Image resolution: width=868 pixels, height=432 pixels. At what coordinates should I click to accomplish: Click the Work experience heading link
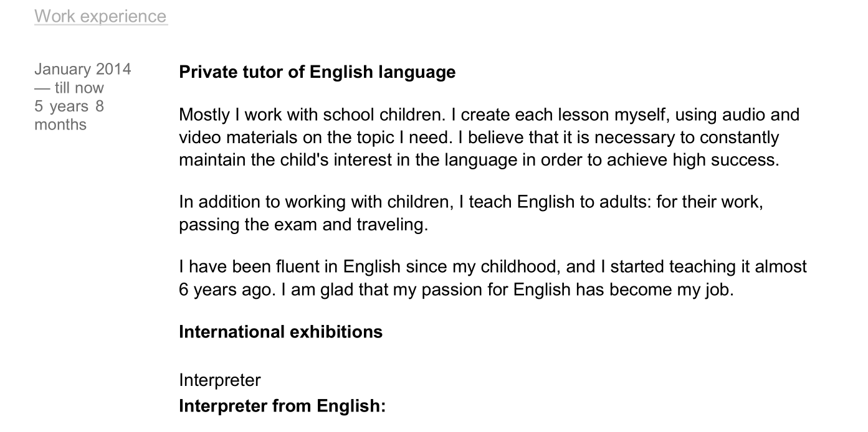click(x=101, y=16)
